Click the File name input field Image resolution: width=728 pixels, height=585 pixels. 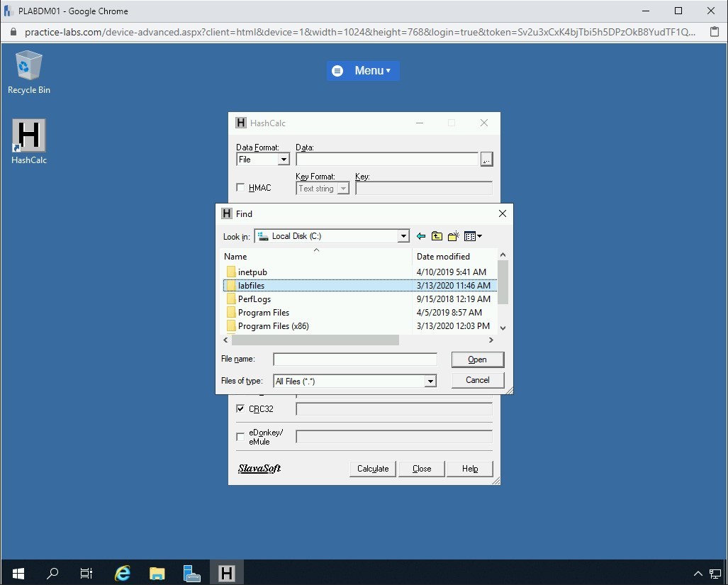click(354, 360)
